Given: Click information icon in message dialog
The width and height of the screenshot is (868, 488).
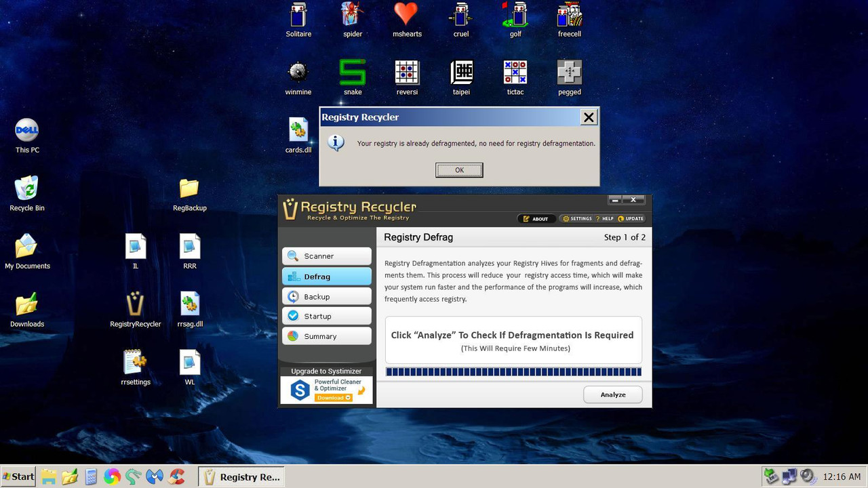Looking at the screenshot, I should 336,142.
